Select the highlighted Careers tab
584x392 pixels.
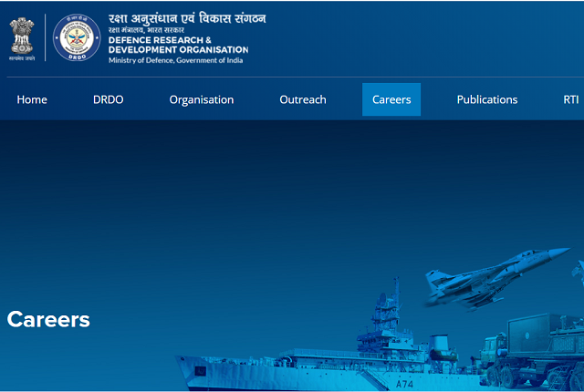tap(391, 100)
